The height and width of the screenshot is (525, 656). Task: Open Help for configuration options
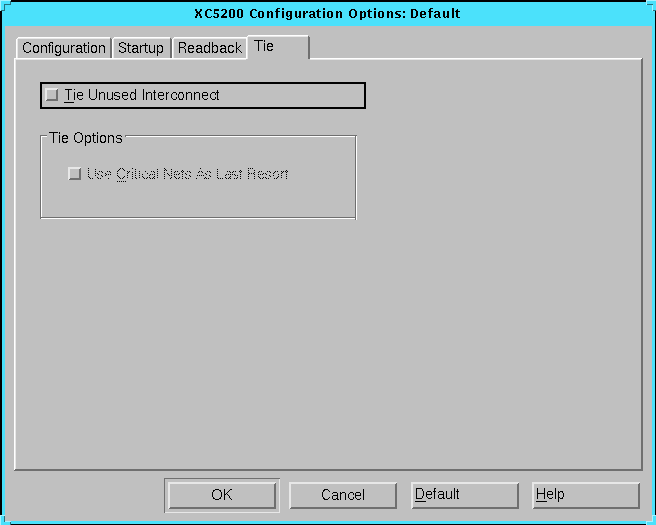click(x=586, y=495)
